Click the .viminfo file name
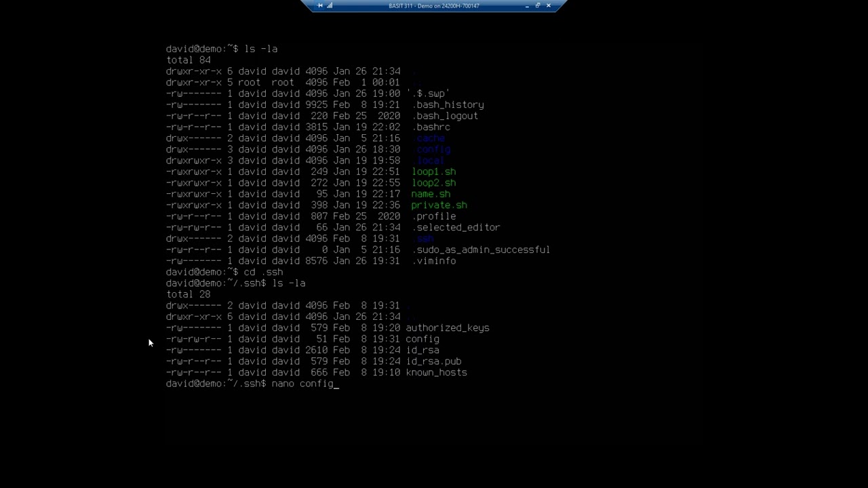868x488 pixels. tap(433, 261)
